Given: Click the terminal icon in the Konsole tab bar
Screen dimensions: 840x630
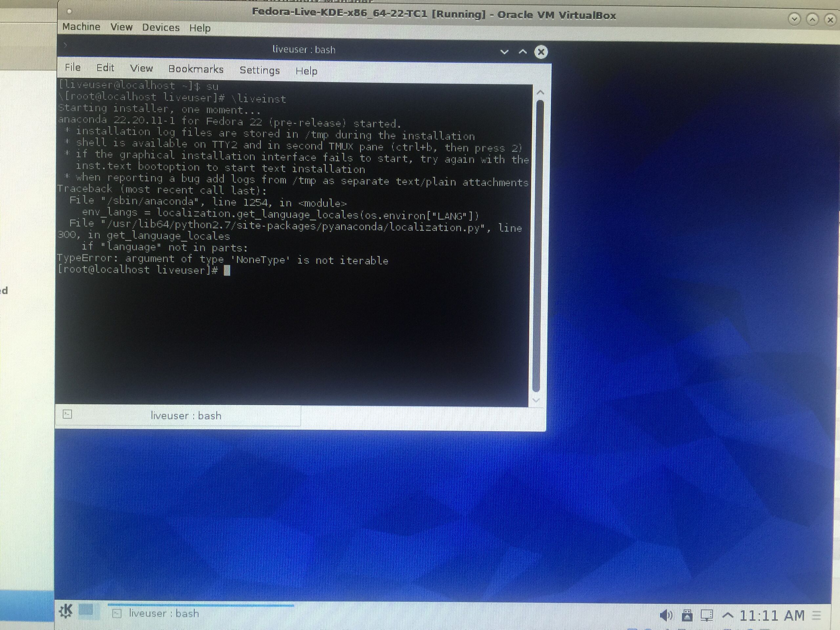Looking at the screenshot, I should [x=67, y=414].
